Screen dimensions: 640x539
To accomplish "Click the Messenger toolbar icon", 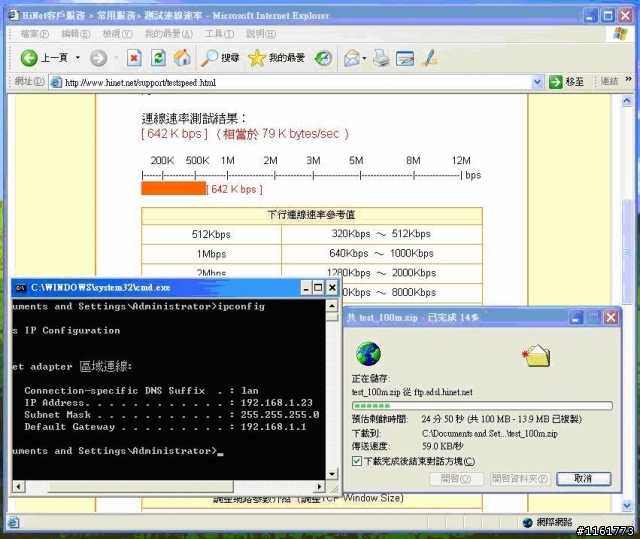I will click(430, 58).
